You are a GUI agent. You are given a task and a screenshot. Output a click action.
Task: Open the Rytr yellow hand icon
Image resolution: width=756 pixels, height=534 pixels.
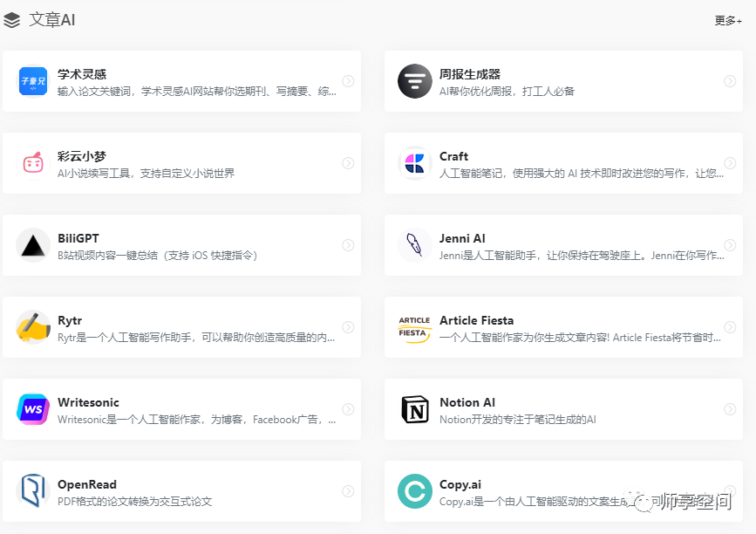[33, 327]
